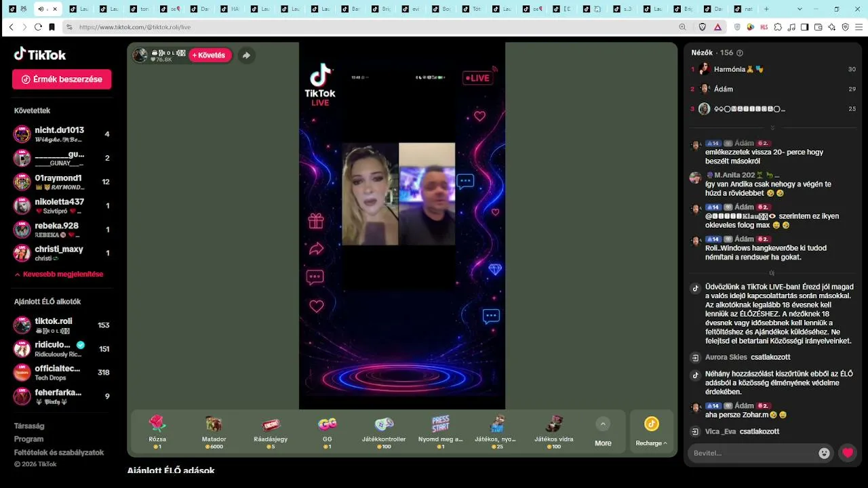Open the viewers info help icon
Viewport: 868px width, 488px height.
click(740, 53)
